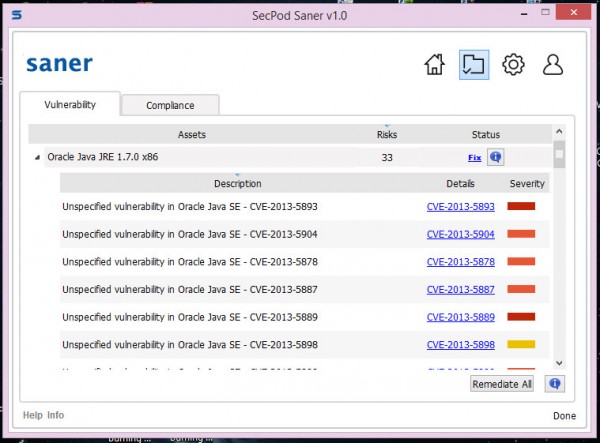Click the Done label
600x443 pixels.
pyautogui.click(x=564, y=416)
